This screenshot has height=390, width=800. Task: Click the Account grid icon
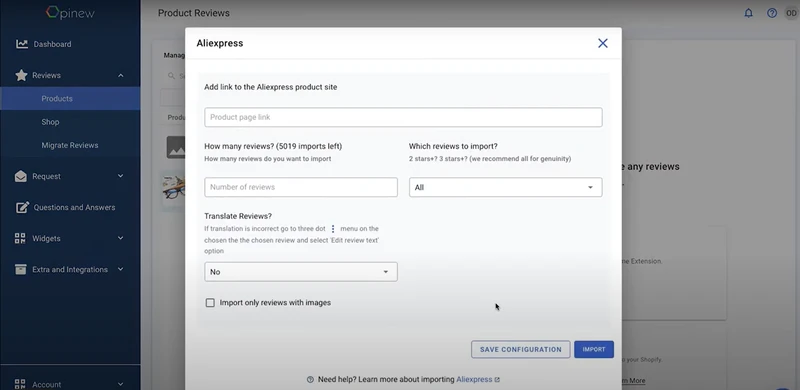[x=20, y=384]
